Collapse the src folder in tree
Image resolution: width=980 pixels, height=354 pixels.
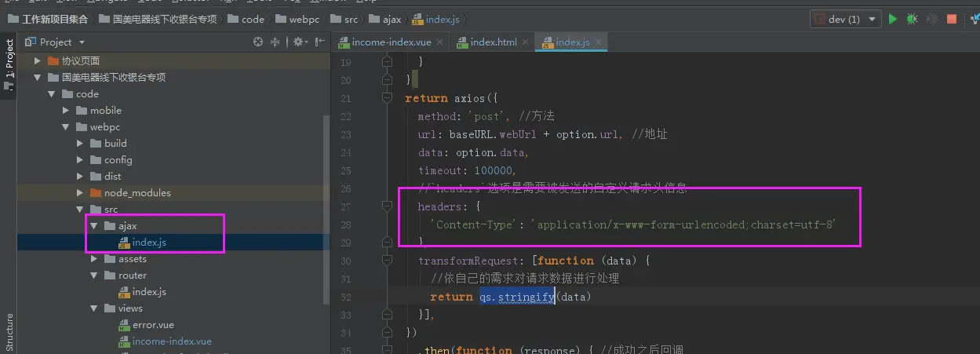[80, 209]
